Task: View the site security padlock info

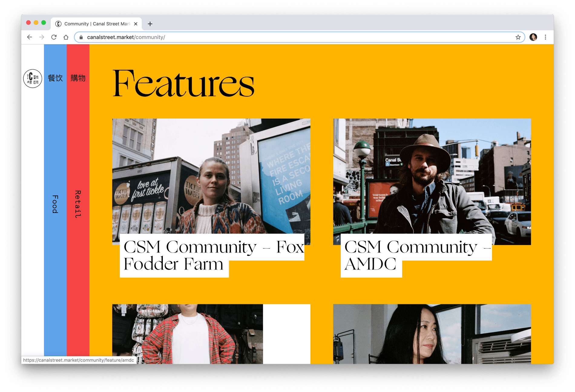Action: tap(81, 37)
